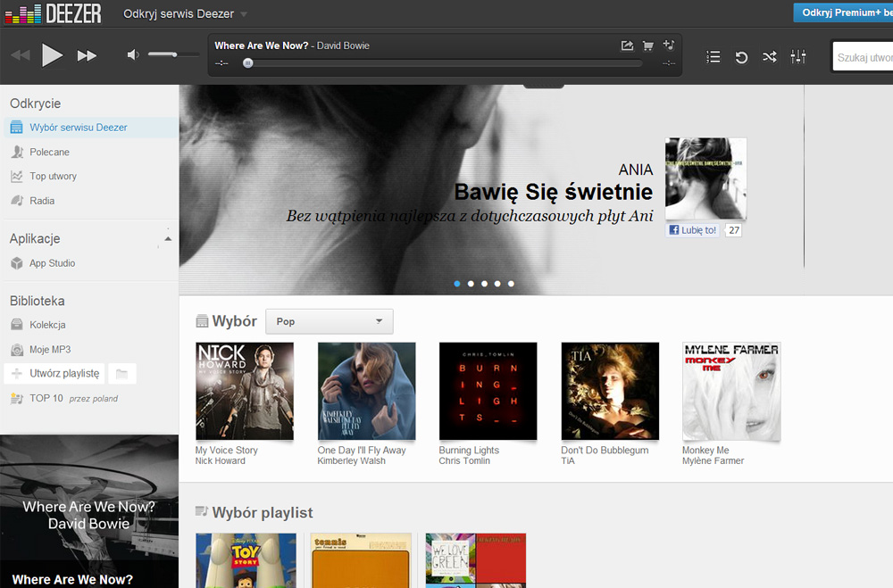
Task: Click the Radia icon
Action: 17,201
